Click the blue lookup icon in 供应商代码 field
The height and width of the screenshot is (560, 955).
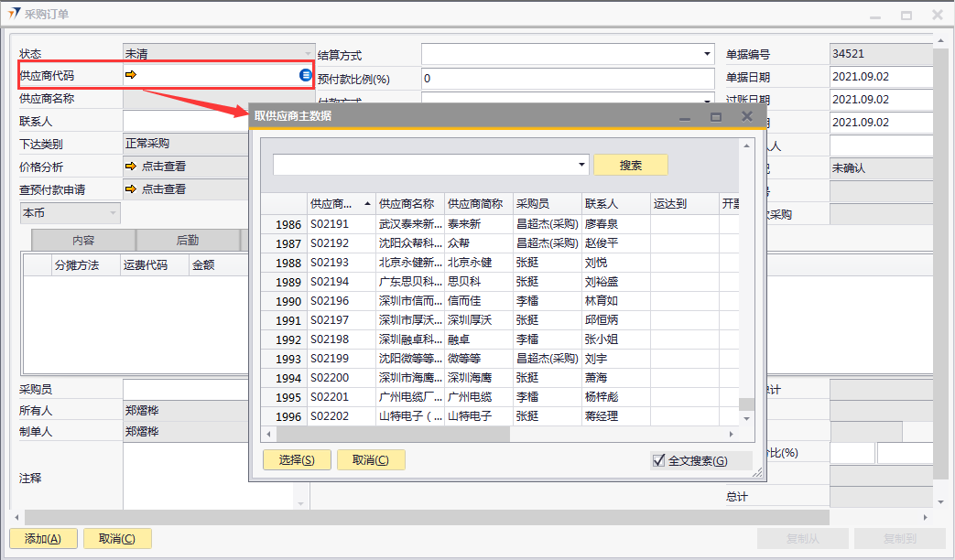pos(306,75)
